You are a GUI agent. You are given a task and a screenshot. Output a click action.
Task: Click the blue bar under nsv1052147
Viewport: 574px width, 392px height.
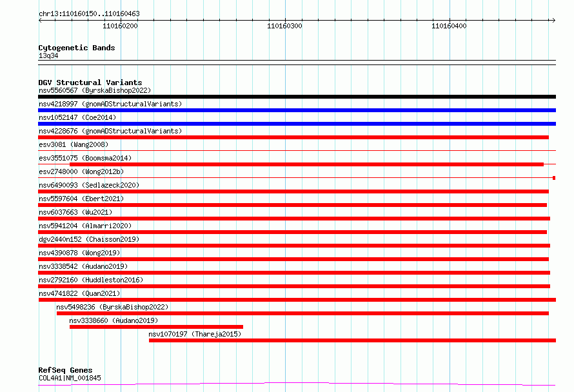pos(297,124)
